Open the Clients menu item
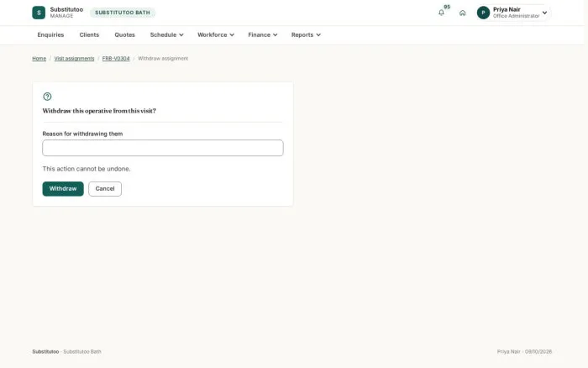 click(x=89, y=35)
